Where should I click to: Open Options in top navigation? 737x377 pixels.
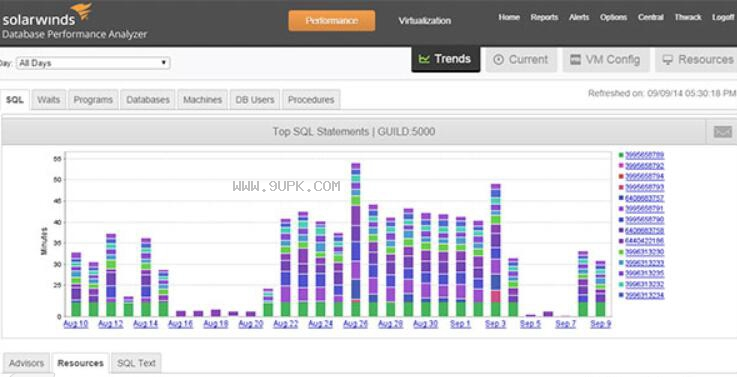(613, 17)
